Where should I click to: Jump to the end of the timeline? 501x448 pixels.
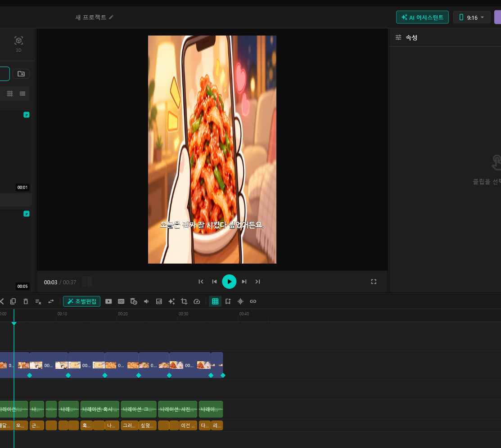click(257, 282)
